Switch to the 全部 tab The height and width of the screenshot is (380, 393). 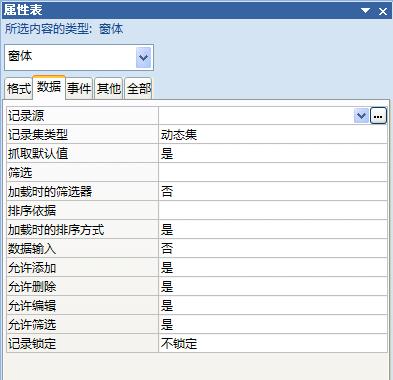(138, 89)
